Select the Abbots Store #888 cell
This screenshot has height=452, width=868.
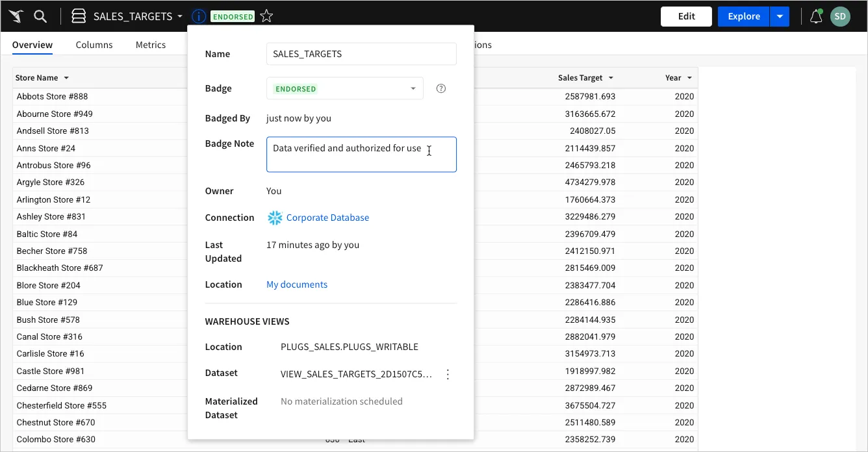coord(52,96)
